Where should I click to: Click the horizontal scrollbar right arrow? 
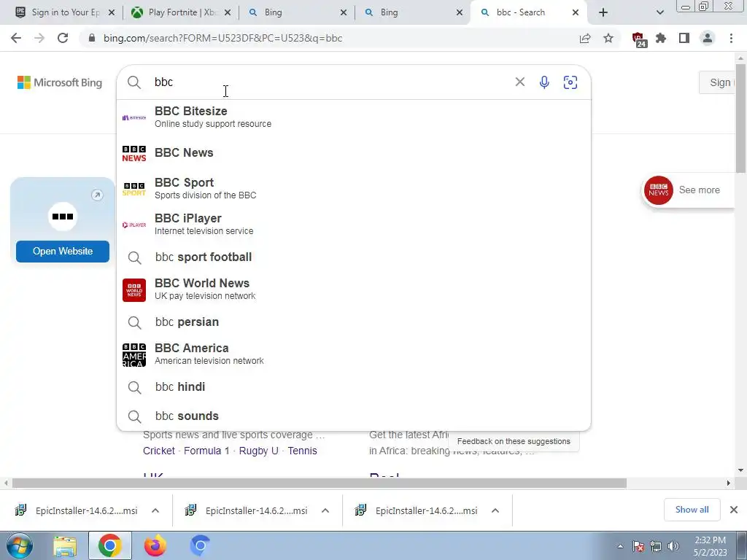(x=729, y=483)
